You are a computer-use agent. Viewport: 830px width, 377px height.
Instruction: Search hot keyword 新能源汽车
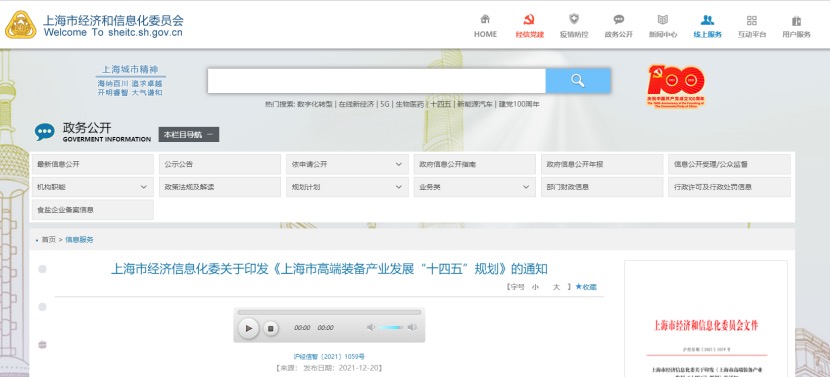click(x=475, y=104)
